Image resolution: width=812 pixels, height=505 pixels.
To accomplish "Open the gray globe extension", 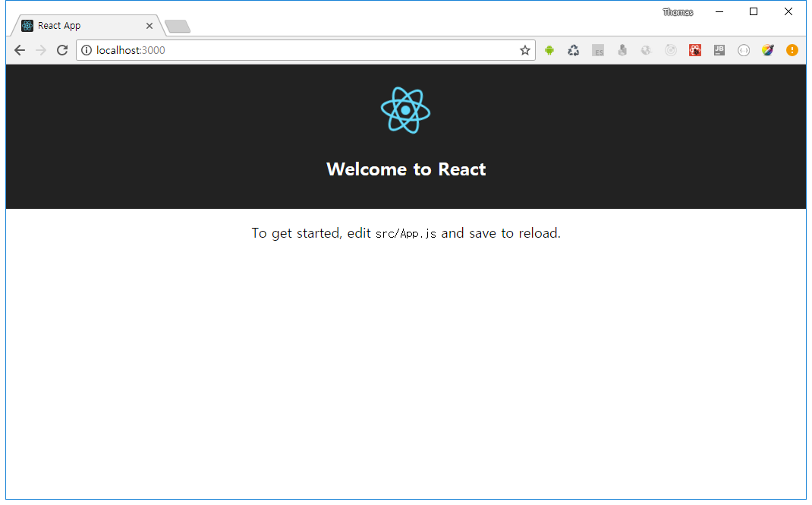I will [x=646, y=50].
